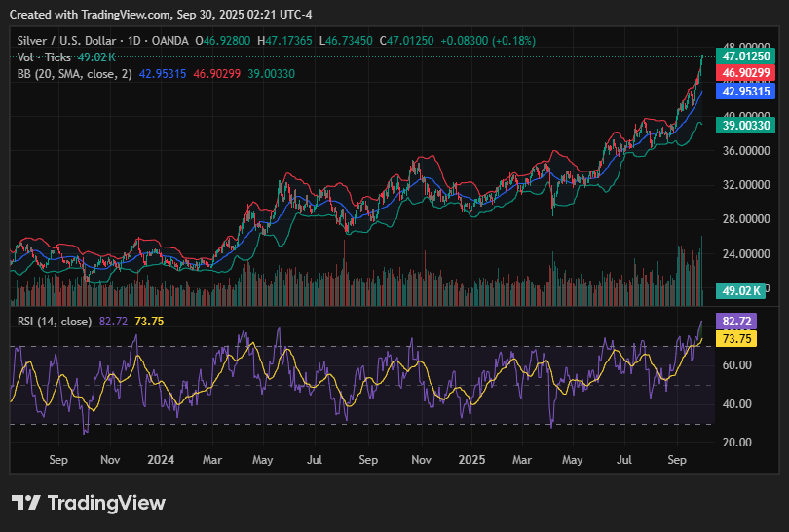Open the RSI (14, close) indicator legend

(x=56, y=321)
